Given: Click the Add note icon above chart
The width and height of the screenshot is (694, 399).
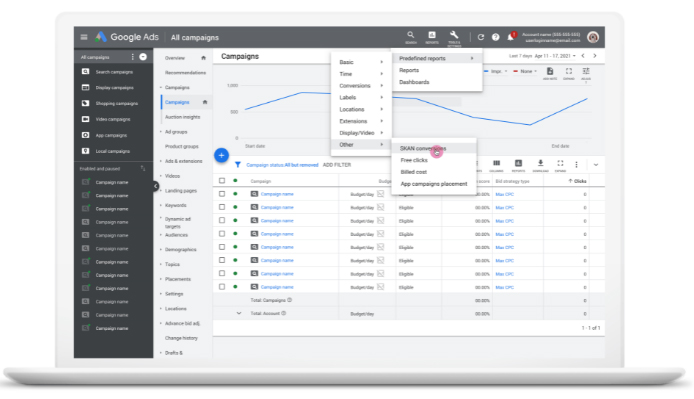Looking at the screenshot, I should pyautogui.click(x=550, y=74).
